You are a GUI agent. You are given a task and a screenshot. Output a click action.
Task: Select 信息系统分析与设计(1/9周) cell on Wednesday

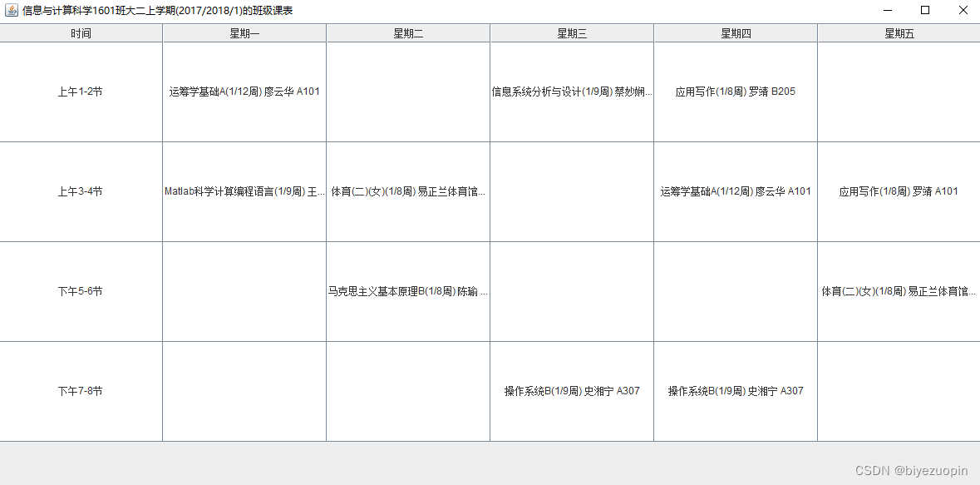[x=572, y=92]
